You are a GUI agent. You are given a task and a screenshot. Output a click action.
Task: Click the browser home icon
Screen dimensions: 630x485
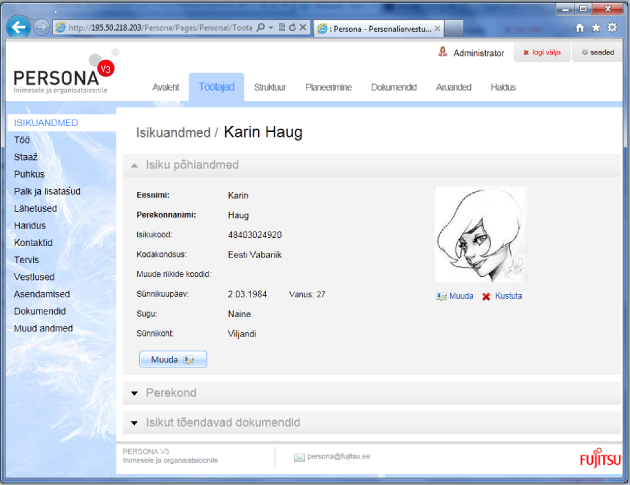pyautogui.click(x=580, y=27)
